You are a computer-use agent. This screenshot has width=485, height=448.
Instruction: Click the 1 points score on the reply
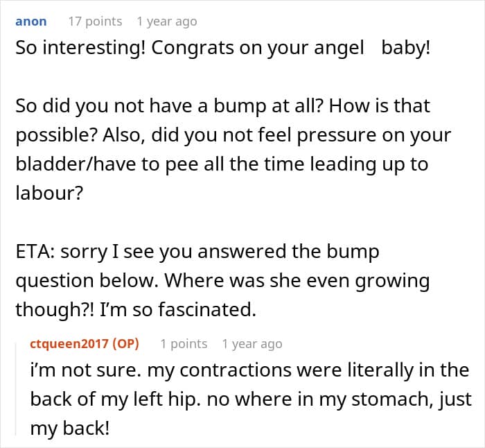point(184,343)
